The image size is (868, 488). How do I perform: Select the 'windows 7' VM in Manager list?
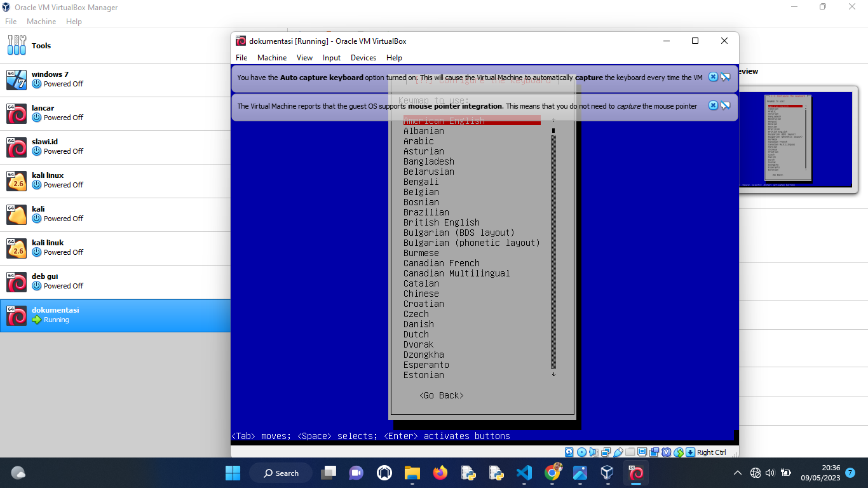[x=115, y=79]
